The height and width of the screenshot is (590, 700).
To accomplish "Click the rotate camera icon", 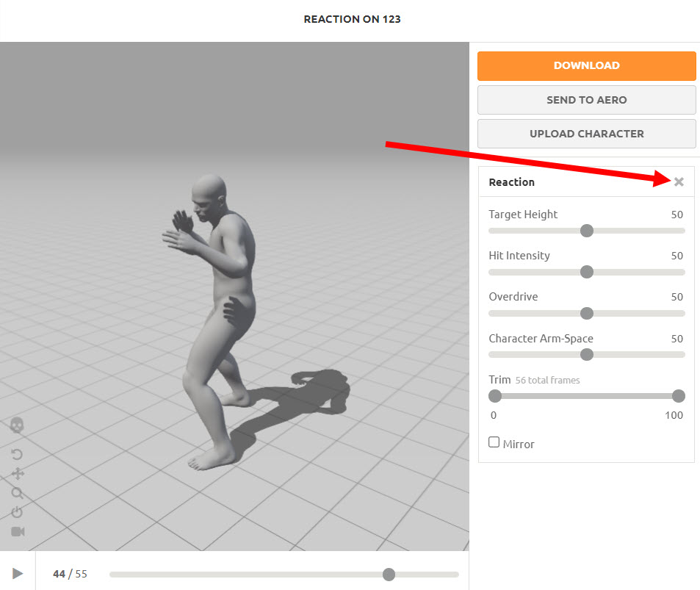I will 17,455.
